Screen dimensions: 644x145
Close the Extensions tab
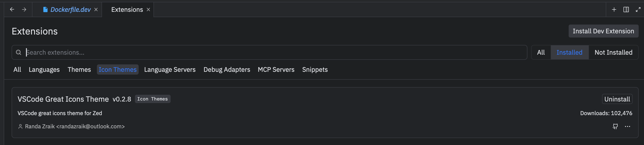(148, 9)
